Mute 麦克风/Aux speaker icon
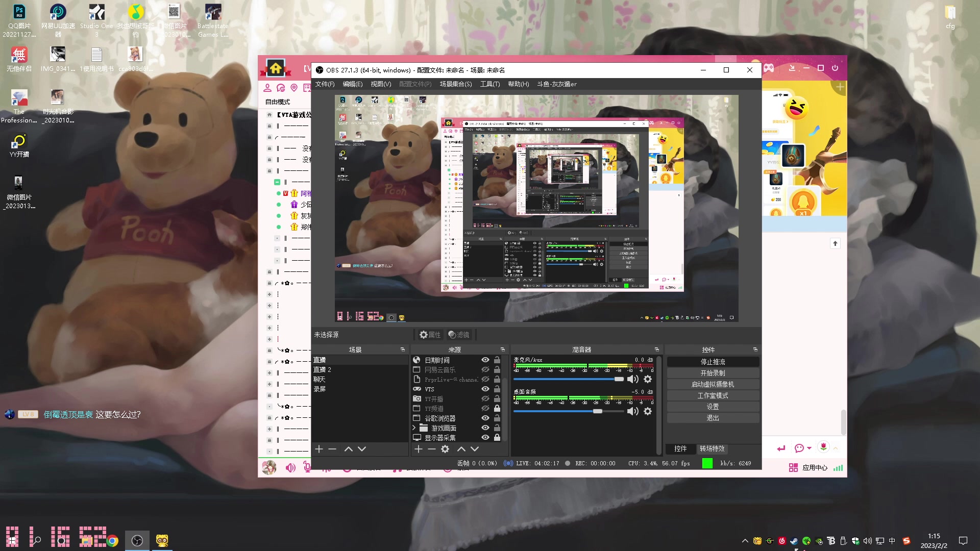This screenshot has height=551, width=980. pos(633,379)
